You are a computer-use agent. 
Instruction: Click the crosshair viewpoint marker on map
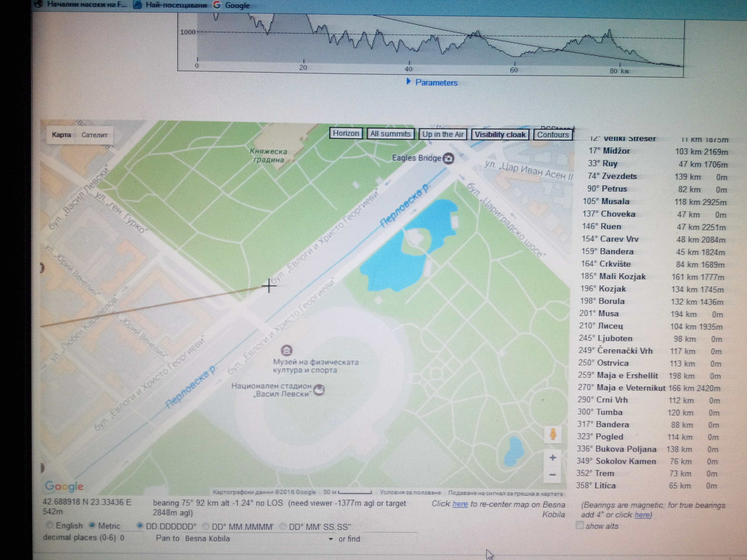click(x=269, y=286)
